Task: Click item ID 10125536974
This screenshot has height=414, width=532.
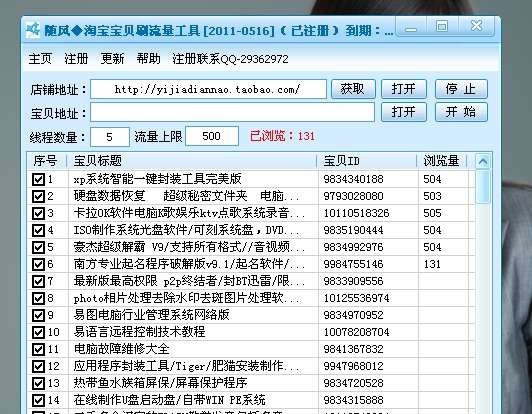Action: [x=356, y=298]
